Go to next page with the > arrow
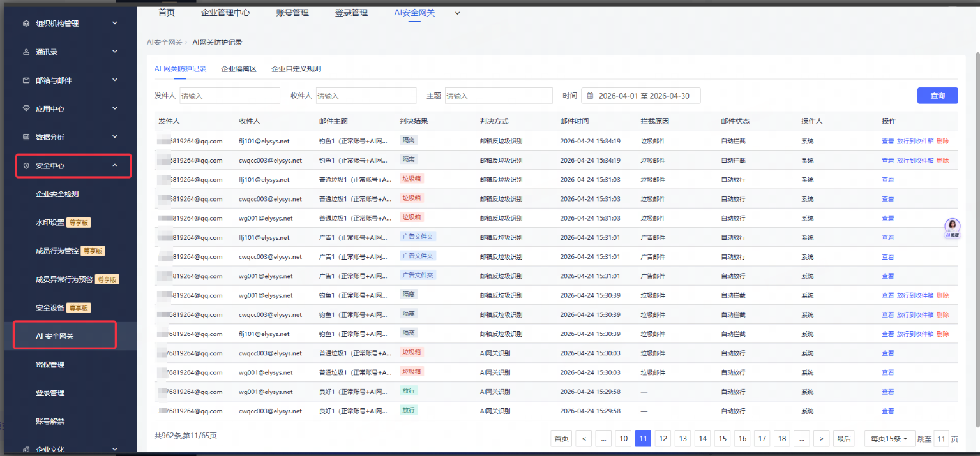980x456 pixels. click(x=822, y=439)
